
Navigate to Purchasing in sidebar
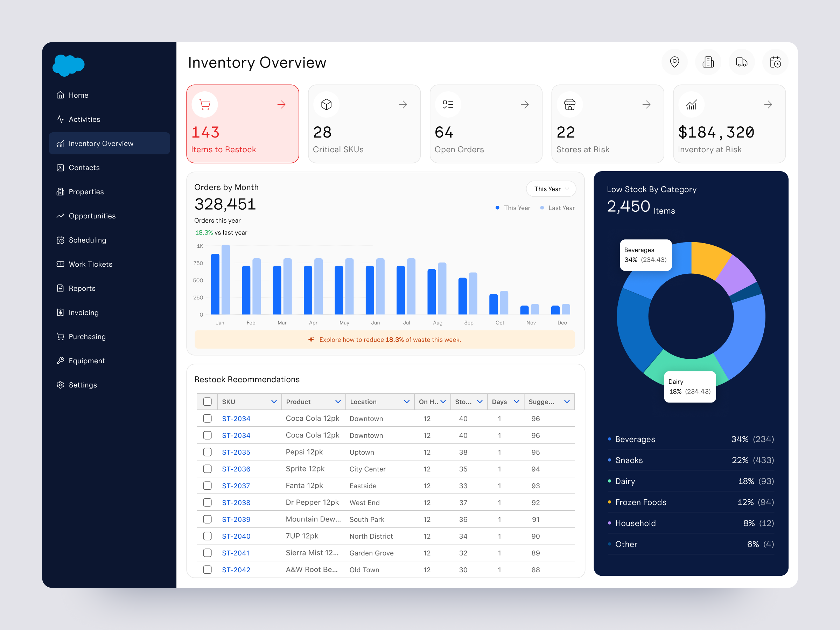tap(109, 336)
